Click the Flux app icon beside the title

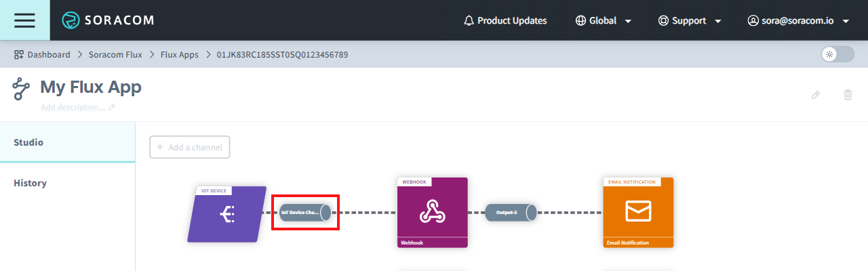point(22,89)
